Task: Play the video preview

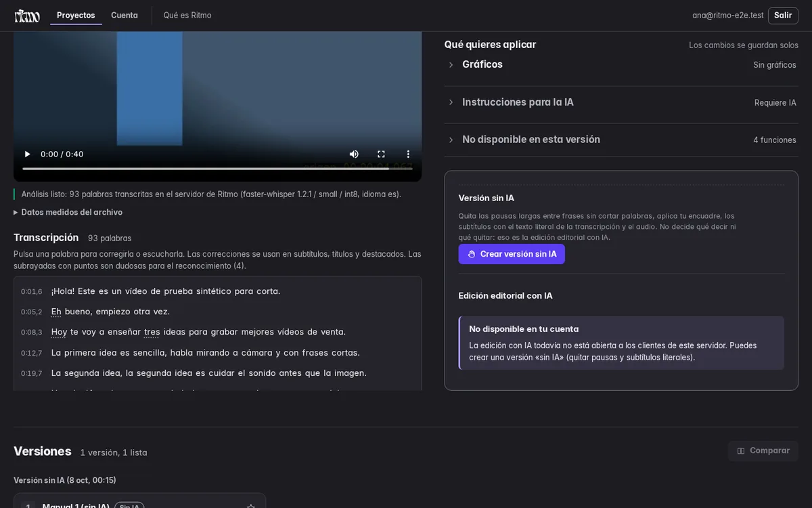Action: click(x=27, y=154)
